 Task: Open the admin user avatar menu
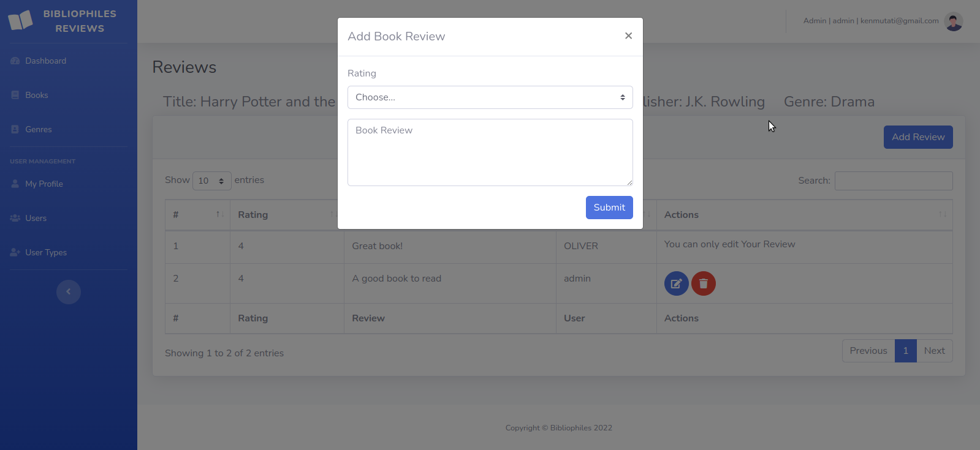click(x=954, y=21)
